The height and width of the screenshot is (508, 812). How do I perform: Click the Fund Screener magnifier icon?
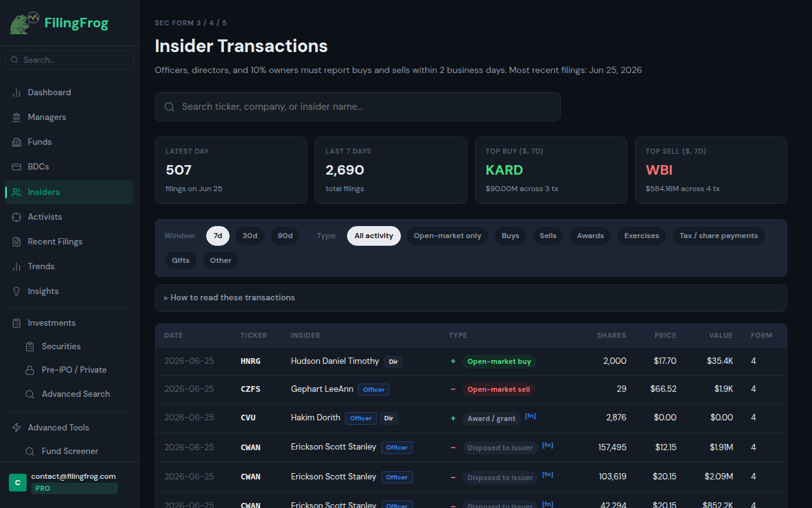30,451
